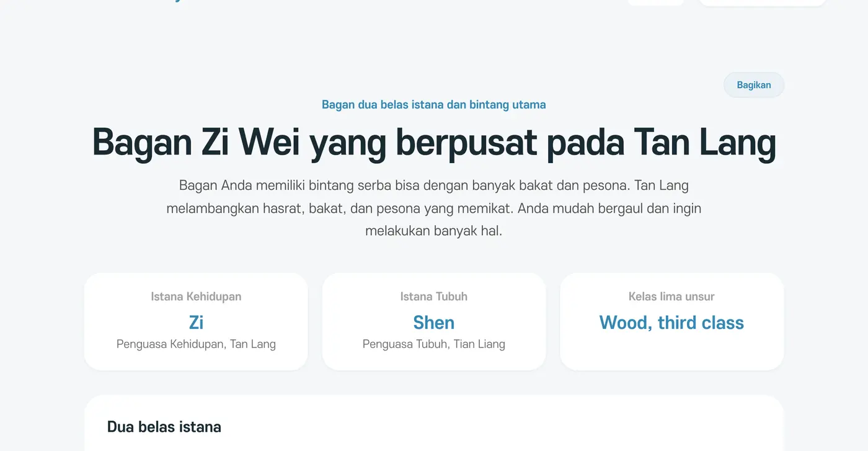Click 'Penguasa Kehidupan, Tan Lang' text

pos(196,344)
